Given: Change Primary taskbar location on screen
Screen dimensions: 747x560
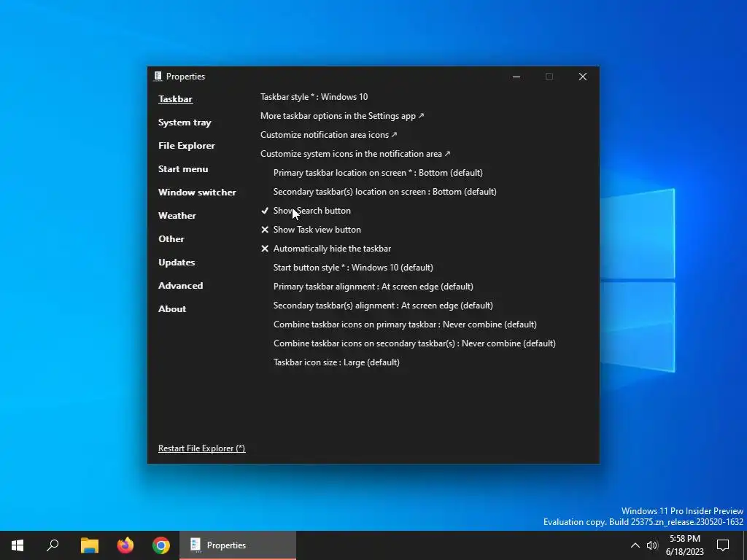Looking at the screenshot, I should 378,172.
